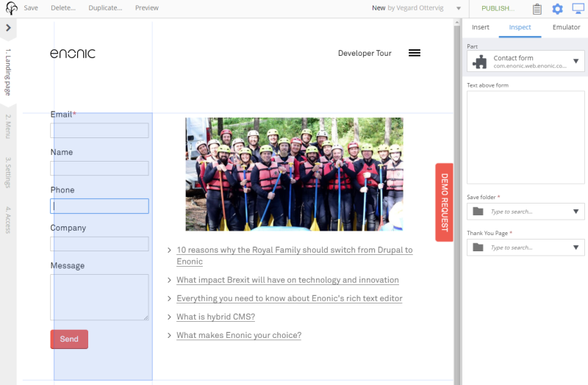This screenshot has height=385, width=588.
Task: Click the monitor page editor icon
Action: click(x=578, y=9)
